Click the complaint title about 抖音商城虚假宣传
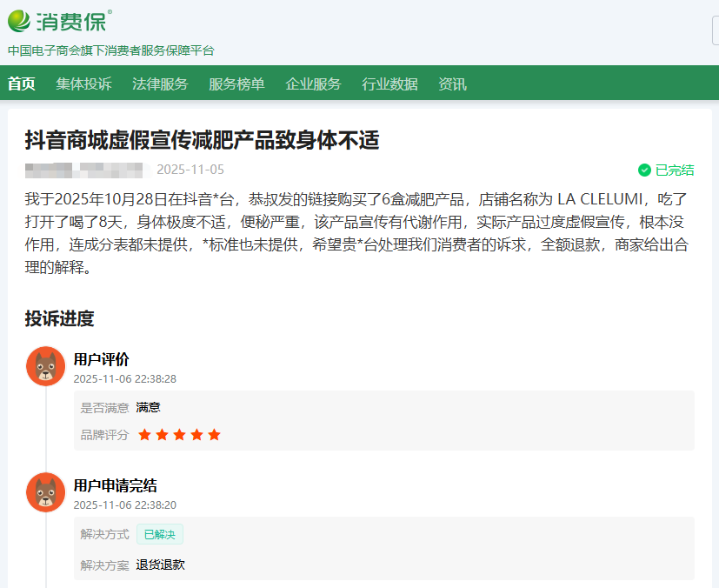719x588 pixels. pos(202,141)
